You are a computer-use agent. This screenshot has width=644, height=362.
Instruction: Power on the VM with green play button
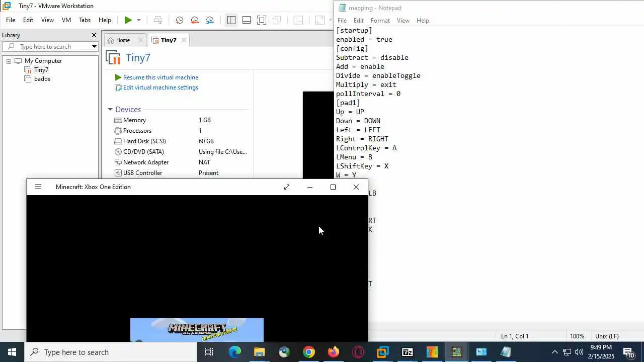(128, 20)
